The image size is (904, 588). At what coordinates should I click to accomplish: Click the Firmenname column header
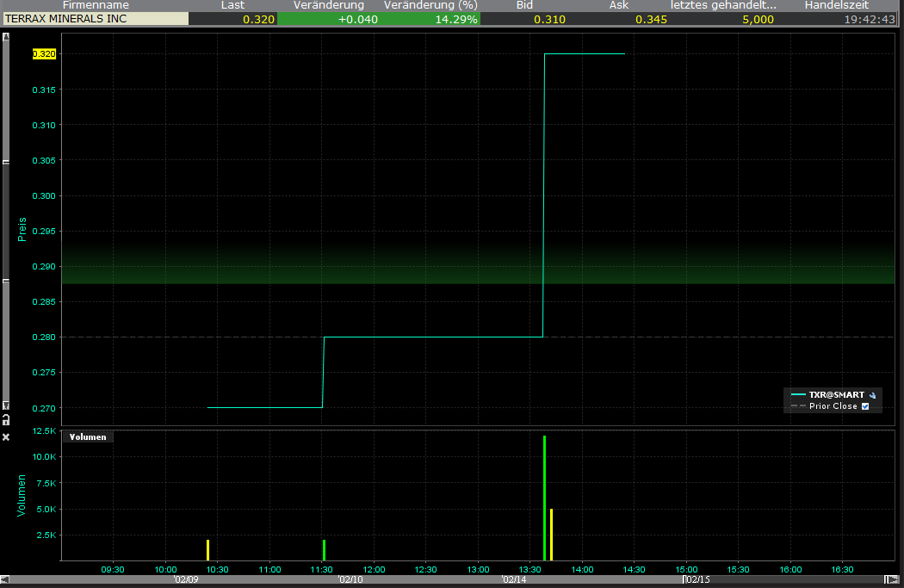click(x=95, y=5)
